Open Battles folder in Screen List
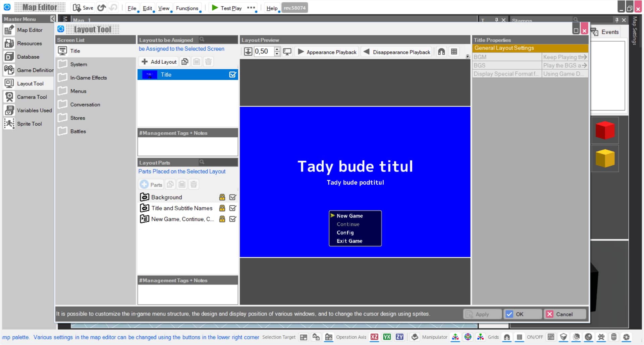Viewport: 644px width, 345px height. (96, 131)
